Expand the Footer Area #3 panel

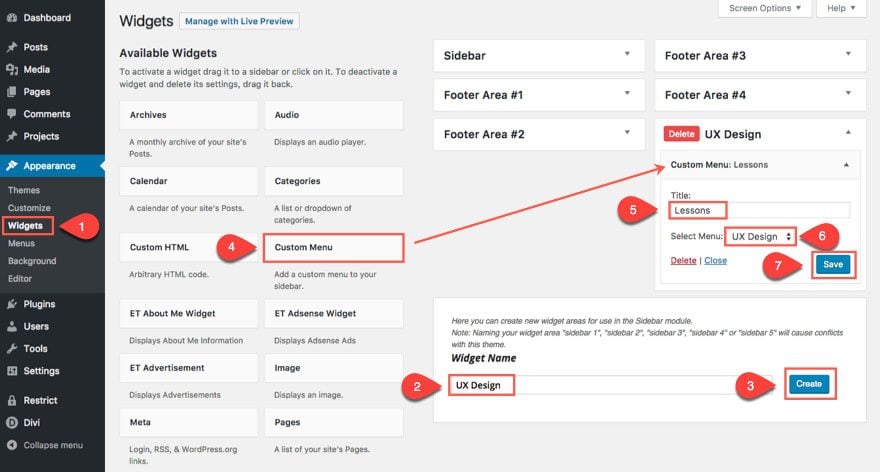[848, 55]
